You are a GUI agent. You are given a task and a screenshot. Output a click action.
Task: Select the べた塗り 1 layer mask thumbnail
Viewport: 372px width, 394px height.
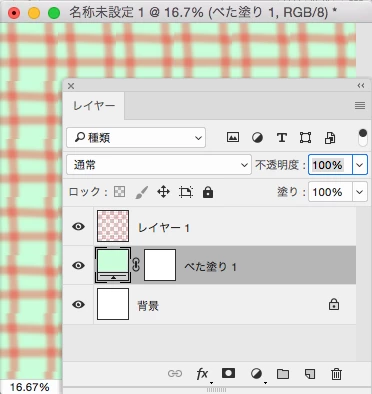click(x=160, y=265)
